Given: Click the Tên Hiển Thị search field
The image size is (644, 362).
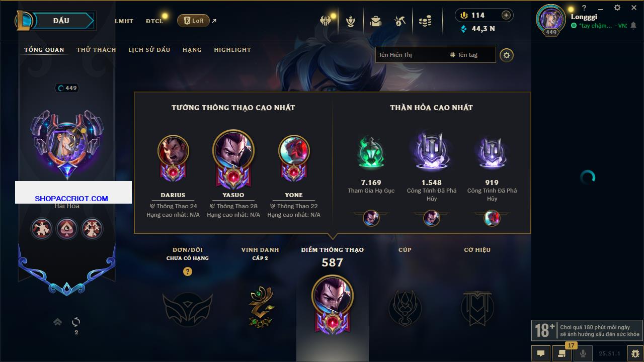Looking at the screenshot, I should [411, 55].
